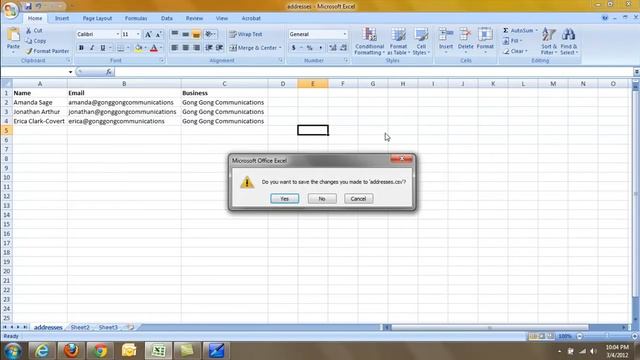The width and height of the screenshot is (640, 360).
Task: Open the Borders dropdown arrow
Action: (x=128, y=48)
